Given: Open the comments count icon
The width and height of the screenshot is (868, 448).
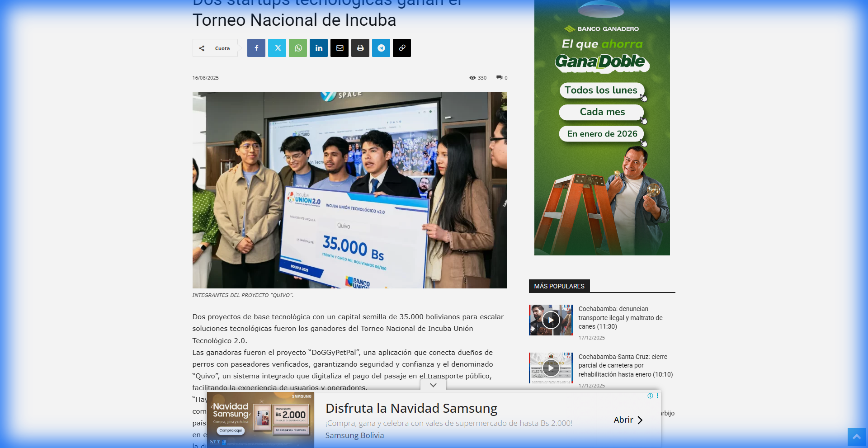Looking at the screenshot, I should [x=499, y=78].
